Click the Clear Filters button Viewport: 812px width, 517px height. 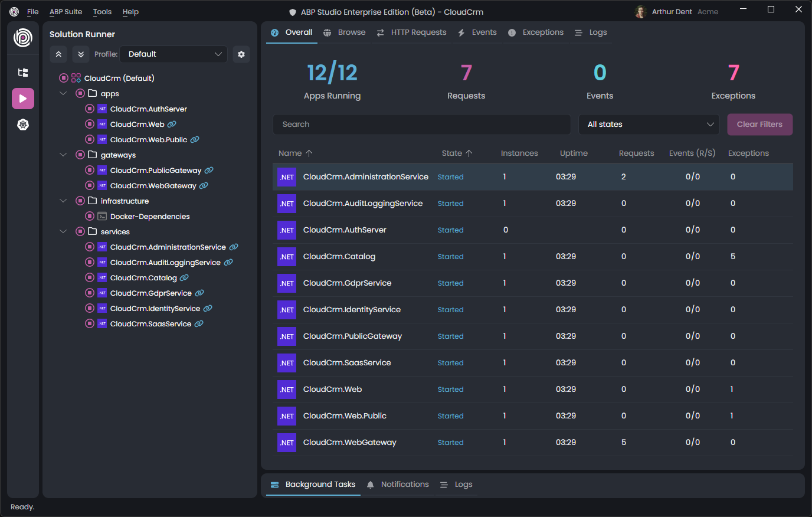tap(759, 125)
